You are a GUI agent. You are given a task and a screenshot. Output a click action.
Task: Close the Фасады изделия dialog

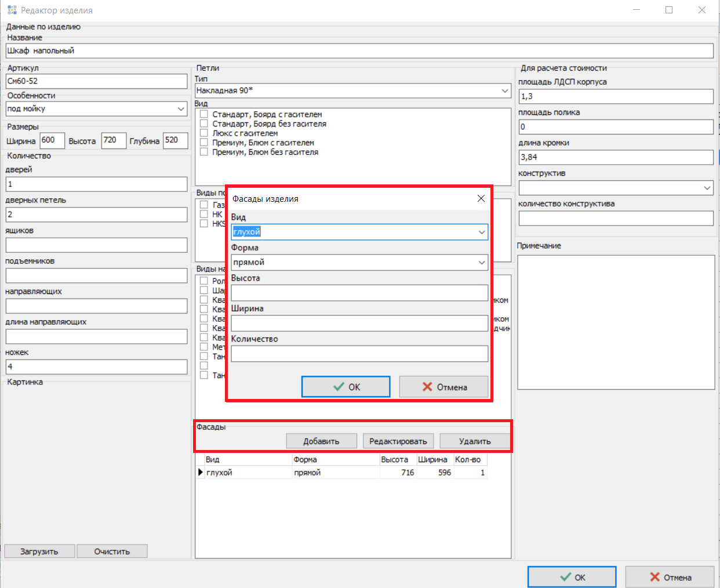coord(481,198)
